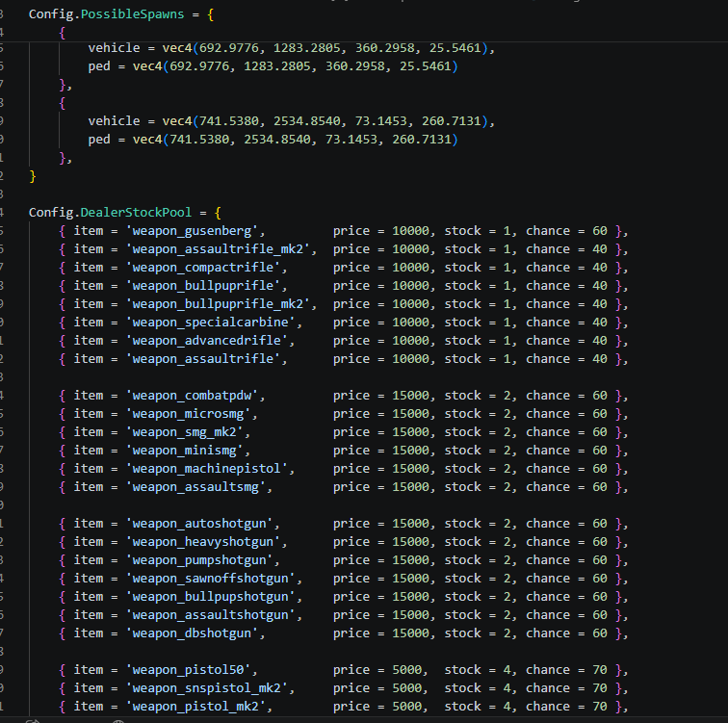Click 'weapon_pumpshotgun' item string
Image resolution: width=728 pixels, height=723 pixels.
click(199, 560)
